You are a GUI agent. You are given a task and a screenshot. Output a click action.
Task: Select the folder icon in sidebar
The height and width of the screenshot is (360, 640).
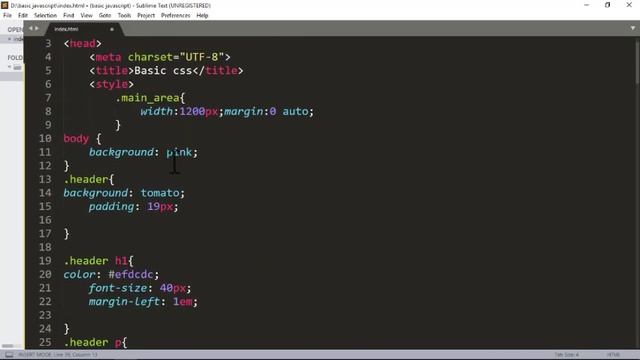click(17, 67)
